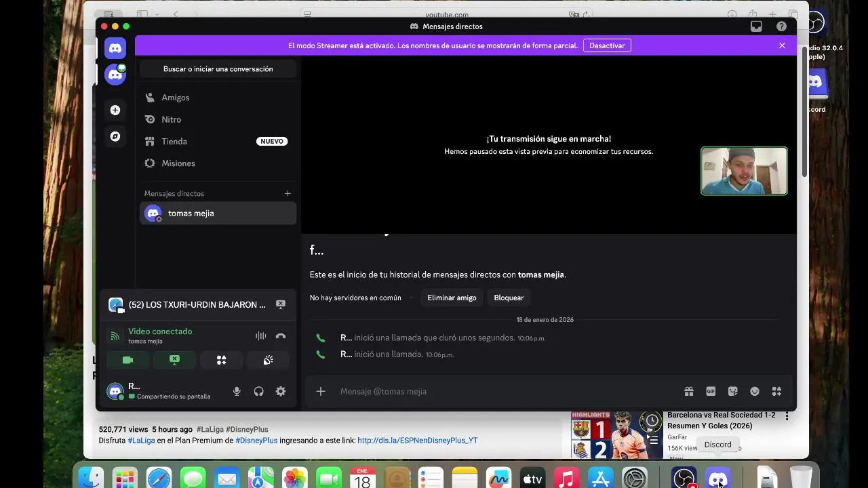The image size is (868, 488).
Task: Add a server with the plus icon
Action: [115, 110]
